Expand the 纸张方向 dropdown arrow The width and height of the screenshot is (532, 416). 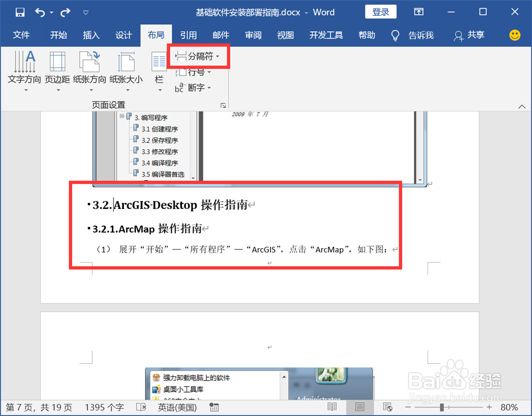click(91, 90)
